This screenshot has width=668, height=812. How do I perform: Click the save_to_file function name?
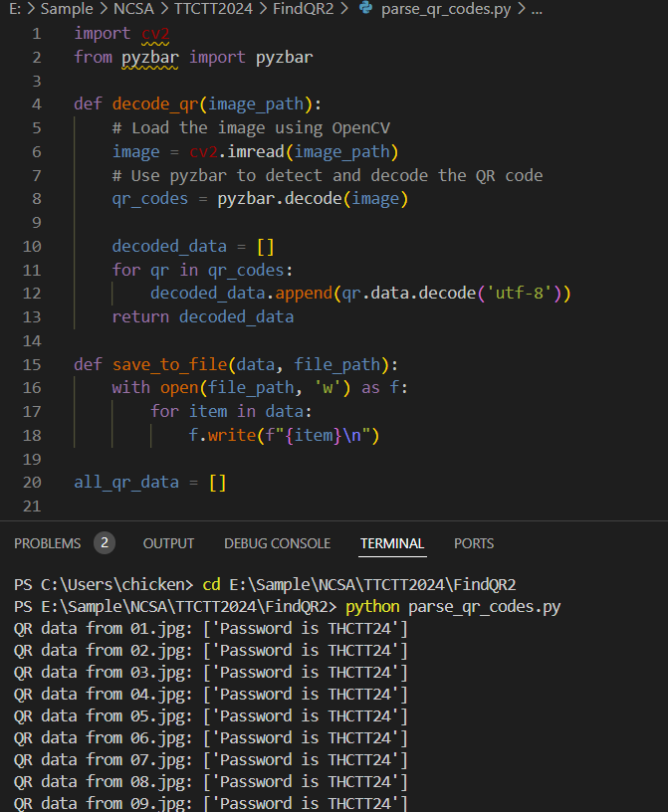click(170, 364)
